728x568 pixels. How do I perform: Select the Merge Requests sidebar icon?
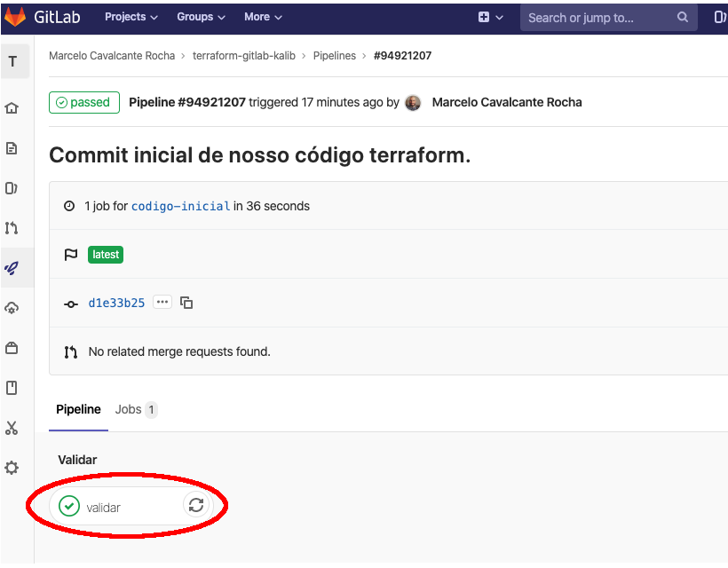tap(12, 227)
